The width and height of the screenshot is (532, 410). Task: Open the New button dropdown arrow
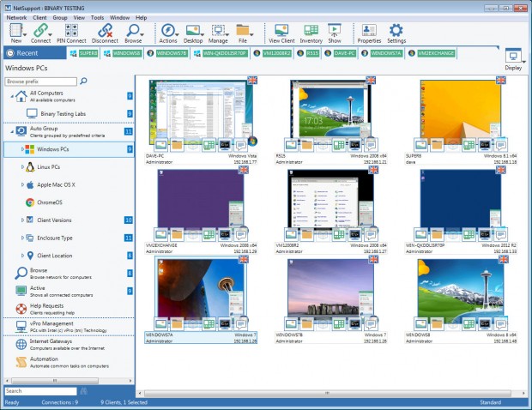point(25,34)
